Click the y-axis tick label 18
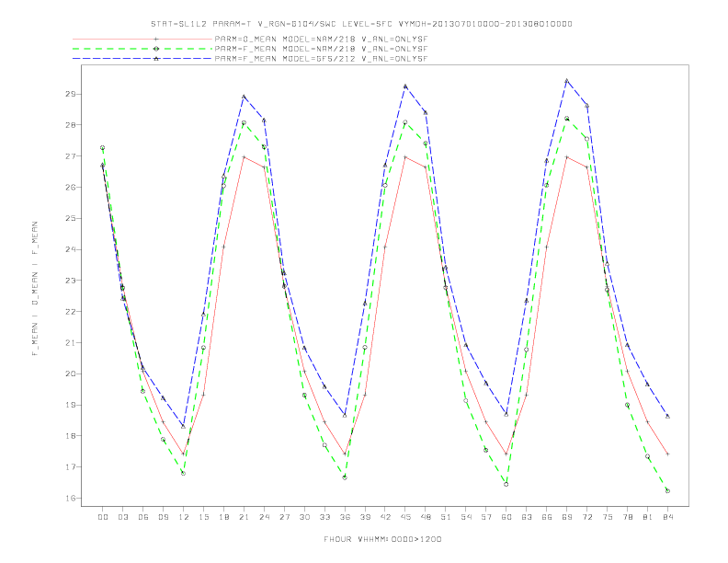The image size is (728, 563). (x=71, y=436)
